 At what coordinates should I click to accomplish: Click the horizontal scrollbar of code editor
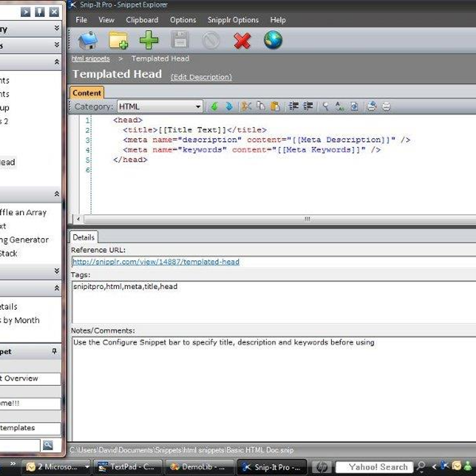(x=280, y=219)
